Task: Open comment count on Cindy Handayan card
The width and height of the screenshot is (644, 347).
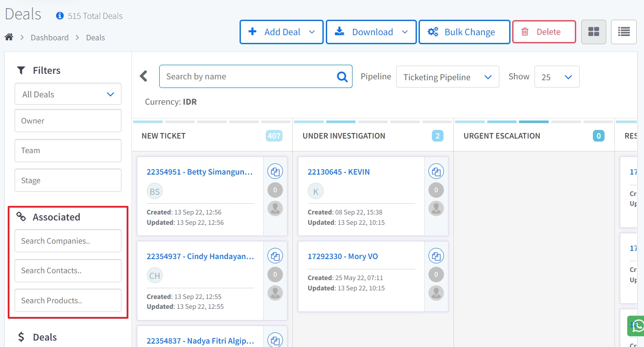Action: pos(275,275)
